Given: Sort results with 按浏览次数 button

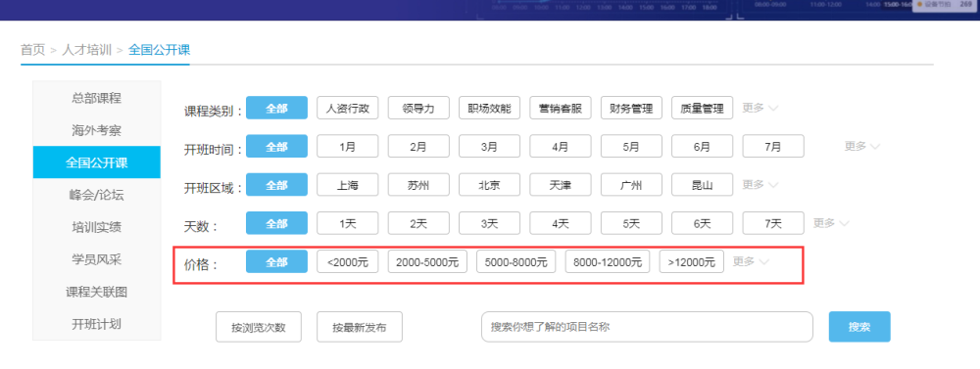Looking at the screenshot, I should point(258,327).
